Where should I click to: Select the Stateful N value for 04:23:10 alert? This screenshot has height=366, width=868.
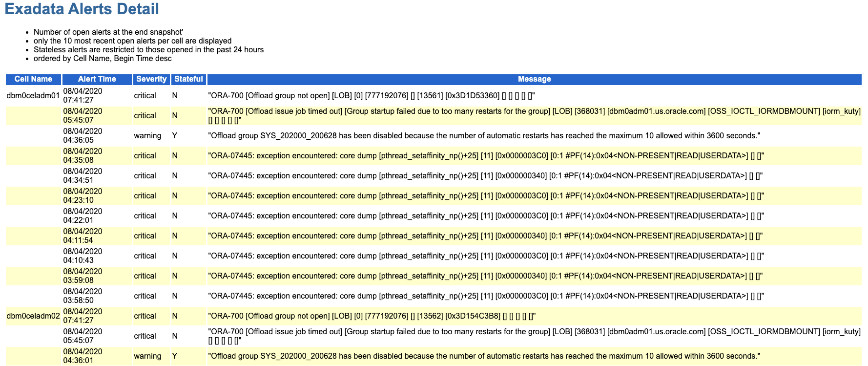click(175, 196)
